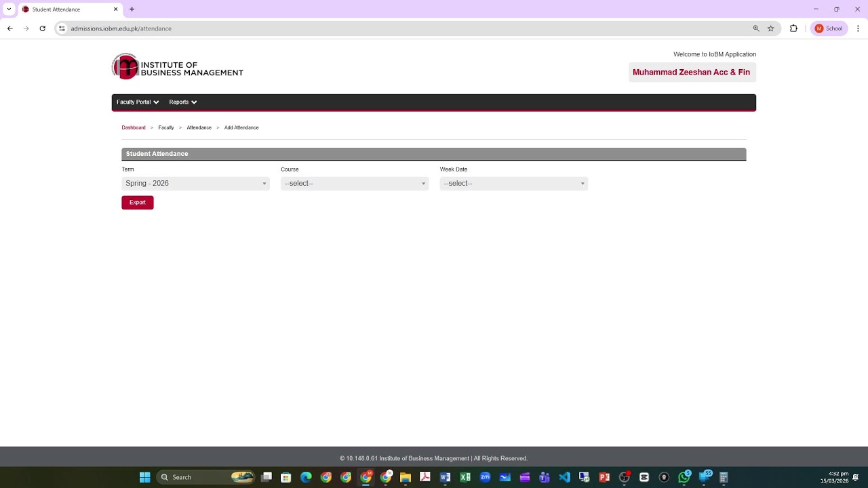Click the Institute of Business Management logo
Image resolution: width=868 pixels, height=488 pixels.
point(178,66)
